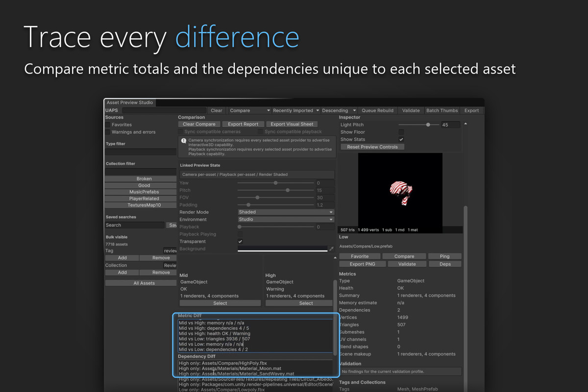
Task: Click the Favorite button in Inspector
Action: click(x=360, y=256)
